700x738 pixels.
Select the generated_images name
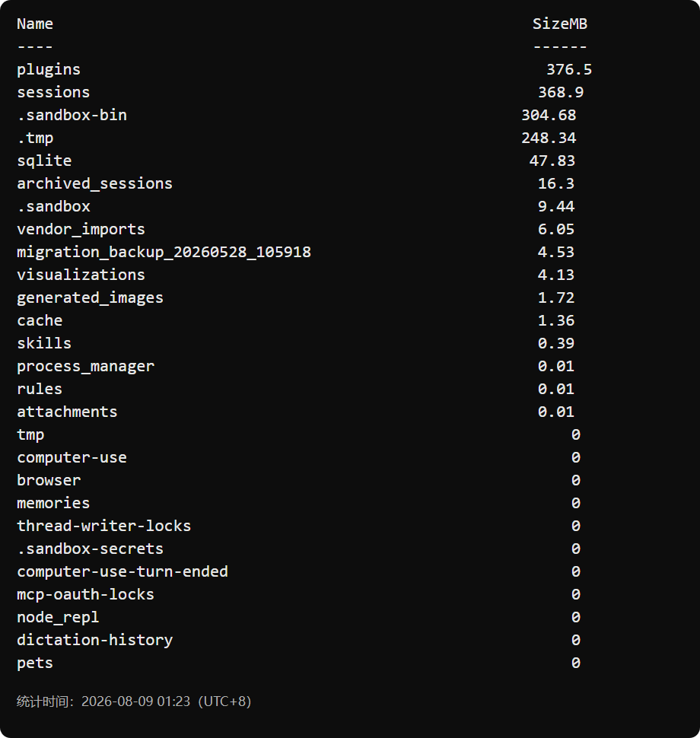[x=90, y=298]
